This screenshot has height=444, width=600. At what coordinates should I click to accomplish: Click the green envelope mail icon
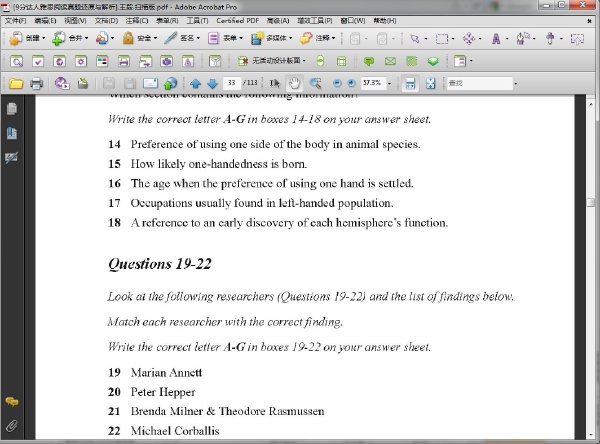(390, 61)
